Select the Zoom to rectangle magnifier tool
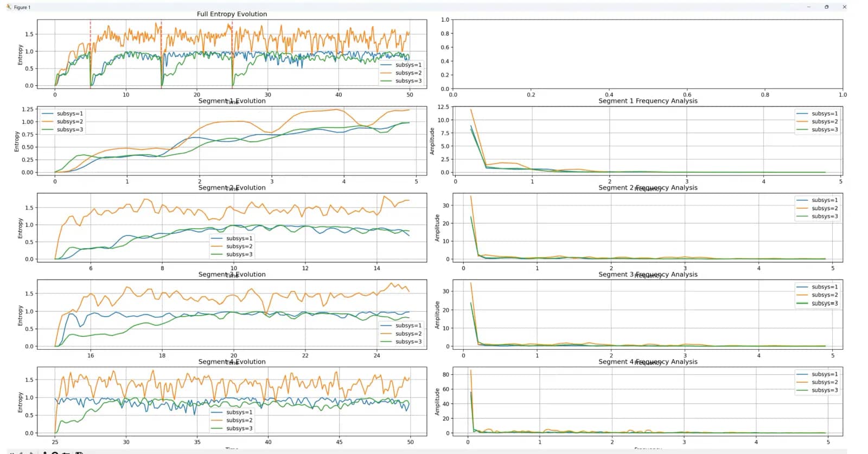 [55, 453]
